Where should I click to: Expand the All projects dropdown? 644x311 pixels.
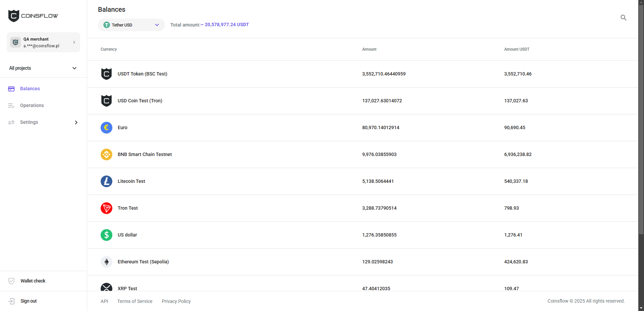43,68
